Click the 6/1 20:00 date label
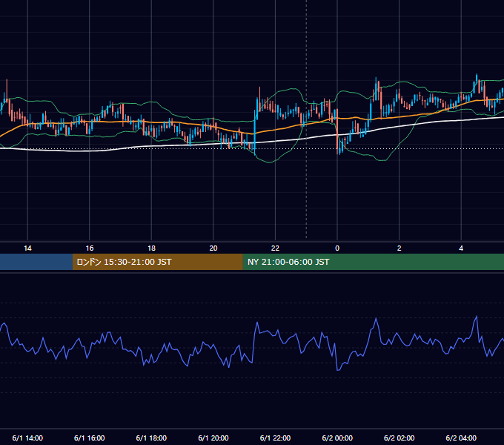This screenshot has width=504, height=445. [213, 438]
